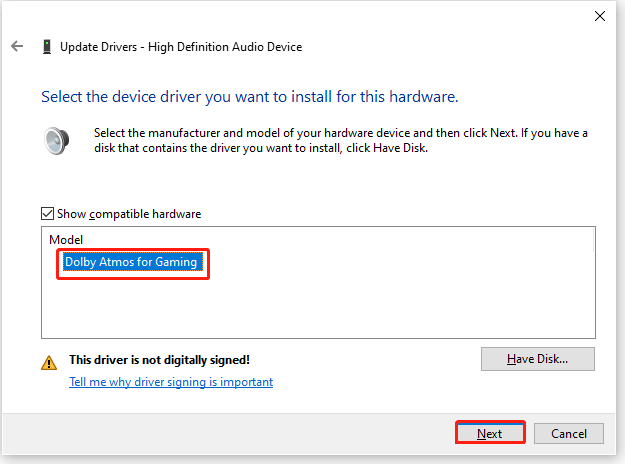Screen dimensions: 625x464
Task: Click the scrollbar at the list's right edge
Action: coord(593,240)
